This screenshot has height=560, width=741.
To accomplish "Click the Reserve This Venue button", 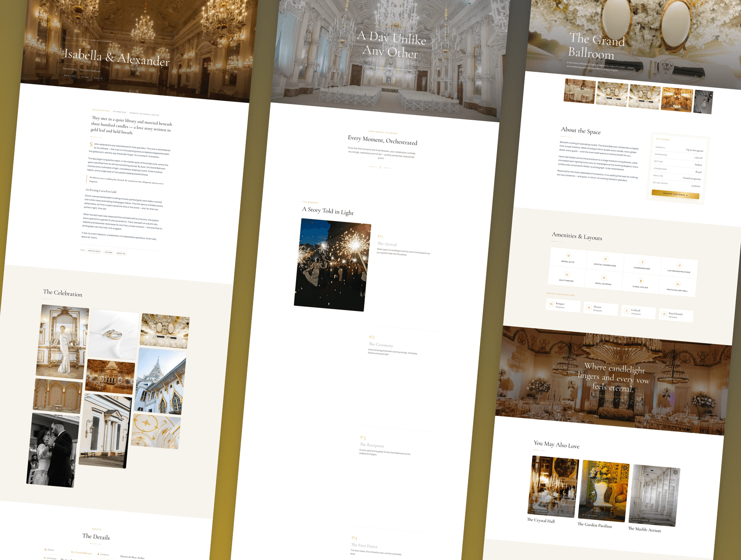I will tap(675, 194).
